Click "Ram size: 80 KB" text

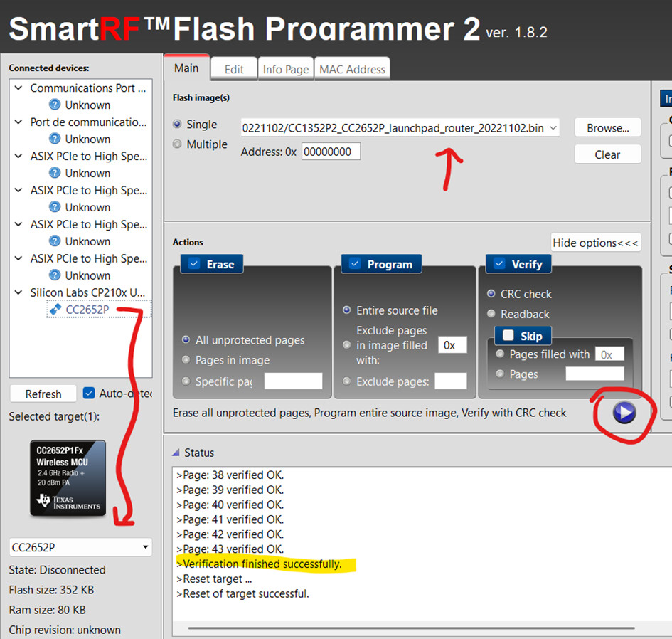48,609
